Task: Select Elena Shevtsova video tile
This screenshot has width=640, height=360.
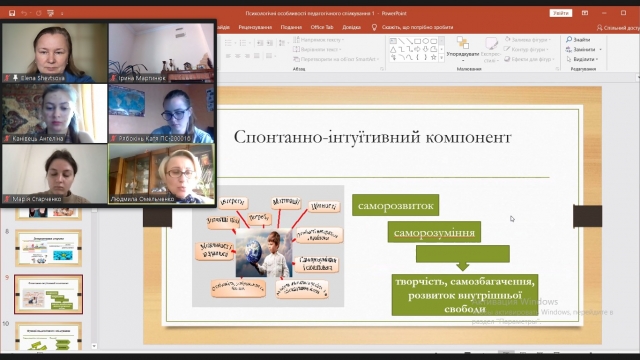Action: (x=55, y=53)
